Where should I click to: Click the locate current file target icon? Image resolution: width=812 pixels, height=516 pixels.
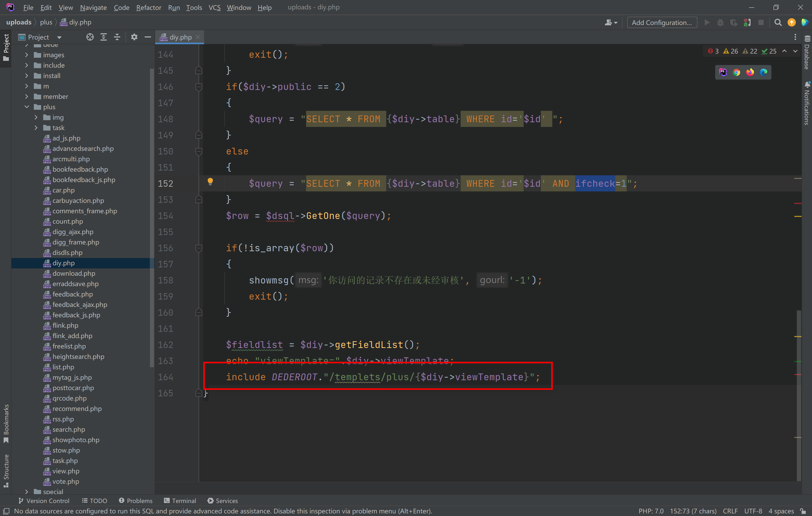[x=90, y=37]
